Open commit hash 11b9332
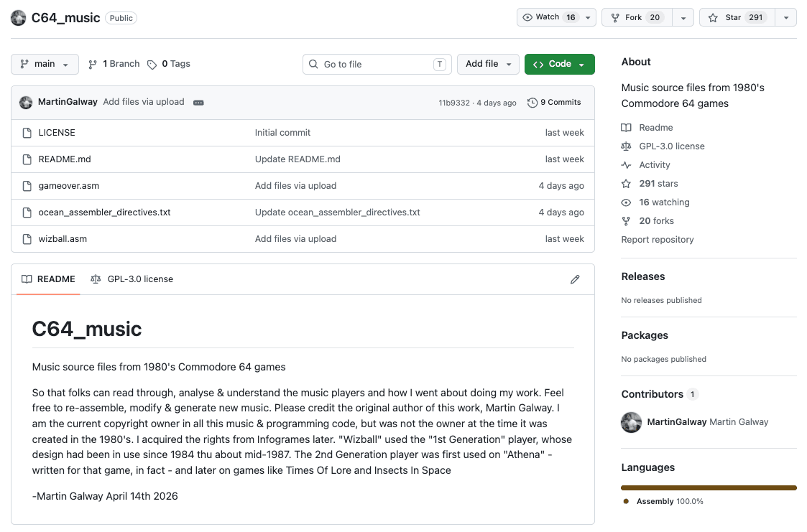The height and width of the screenshot is (532, 807). point(454,103)
